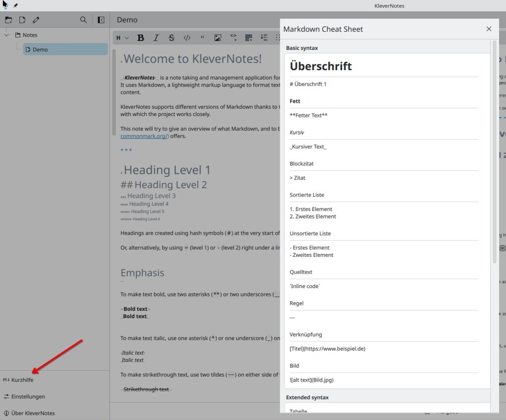Click the insert image toolbar icon
Viewport: 506px width, 420px height.
click(x=217, y=38)
